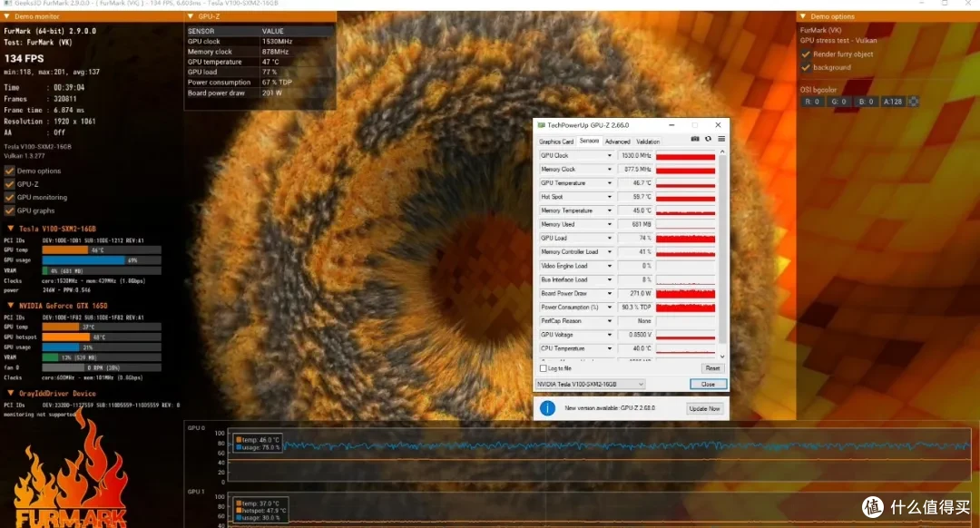The width and height of the screenshot is (980, 528).
Task: Click the Board Power Draw red graph
Action: click(x=686, y=293)
